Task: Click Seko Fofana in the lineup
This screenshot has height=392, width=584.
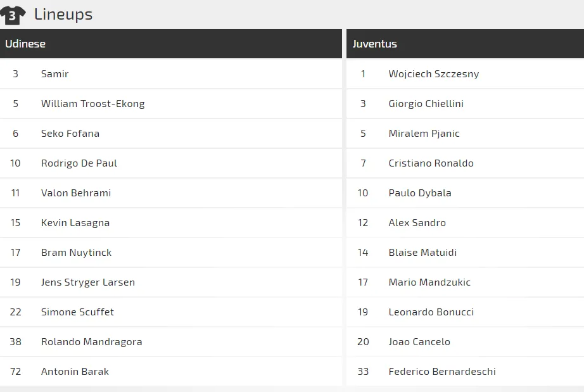Action: click(x=70, y=133)
